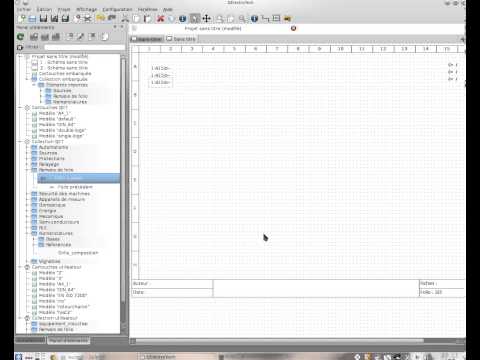Click the green reload collections icon
Image resolution: width=480 pixels, height=360 pixels.
[21, 37]
